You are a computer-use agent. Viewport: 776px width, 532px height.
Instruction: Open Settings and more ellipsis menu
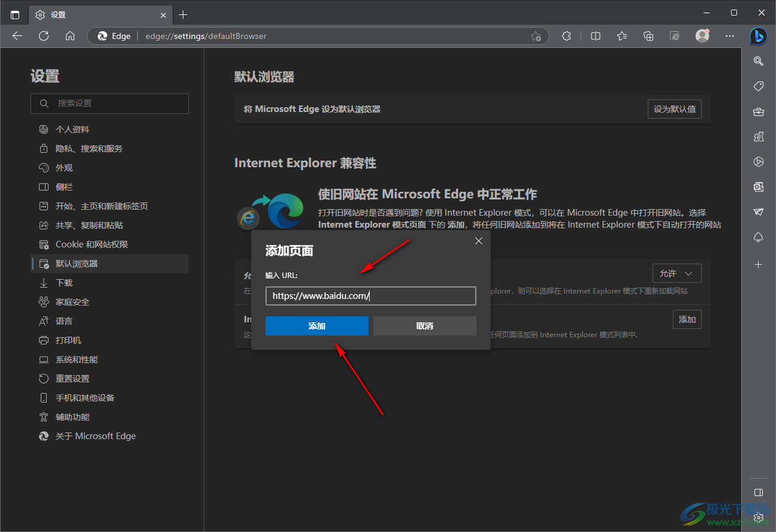tap(730, 36)
